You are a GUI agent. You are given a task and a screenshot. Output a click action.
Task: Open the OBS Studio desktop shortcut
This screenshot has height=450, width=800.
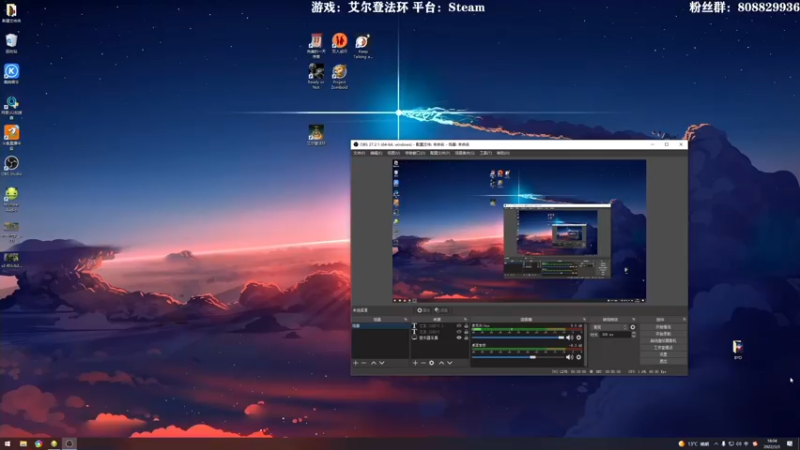[11, 166]
